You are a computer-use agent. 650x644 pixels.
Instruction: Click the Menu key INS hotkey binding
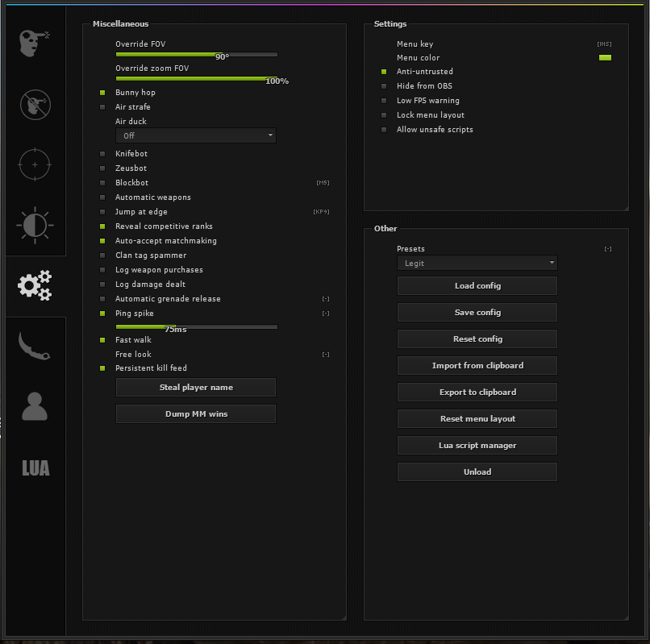pyautogui.click(x=603, y=44)
